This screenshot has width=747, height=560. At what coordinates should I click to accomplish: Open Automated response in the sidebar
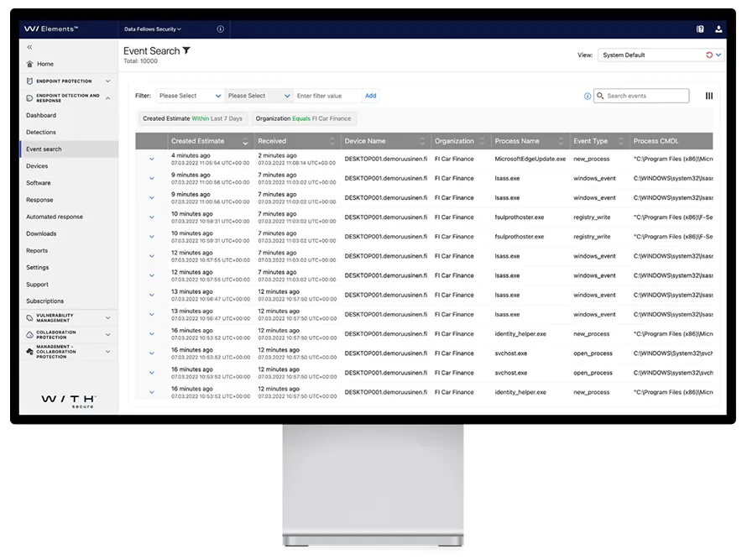click(55, 217)
